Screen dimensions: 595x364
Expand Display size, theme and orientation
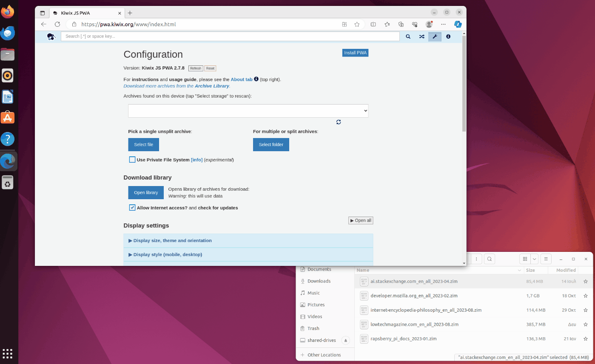click(x=248, y=240)
